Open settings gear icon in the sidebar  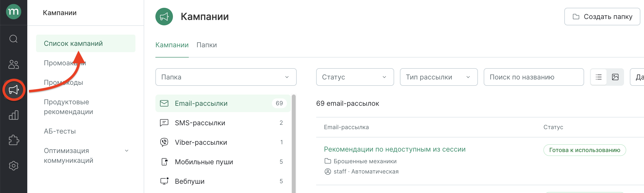(x=13, y=166)
